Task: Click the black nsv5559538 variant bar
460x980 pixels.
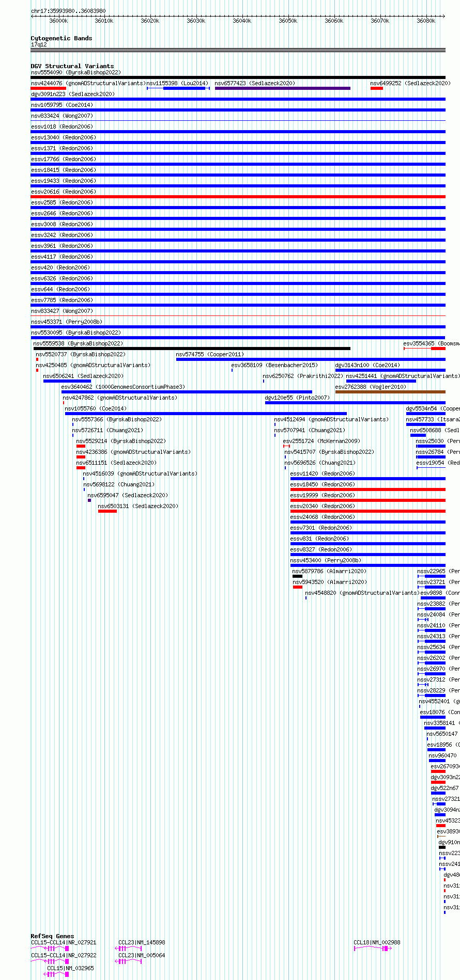Action: [192, 349]
